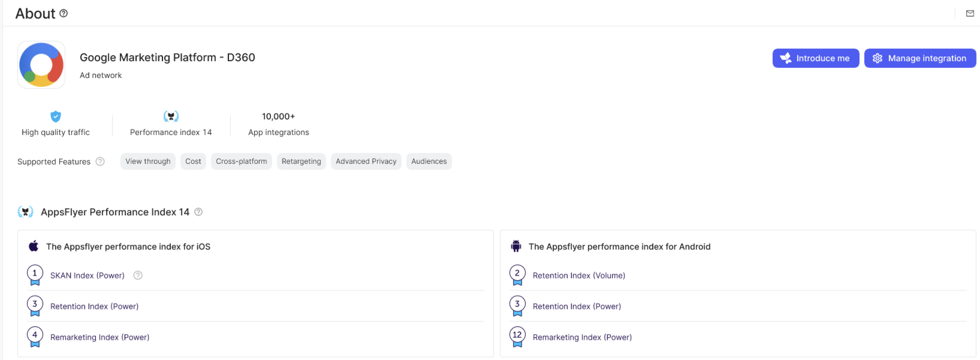This screenshot has height=360, width=980.
Task: Open Android Remarketing Index (Power) link
Action: [x=582, y=337]
